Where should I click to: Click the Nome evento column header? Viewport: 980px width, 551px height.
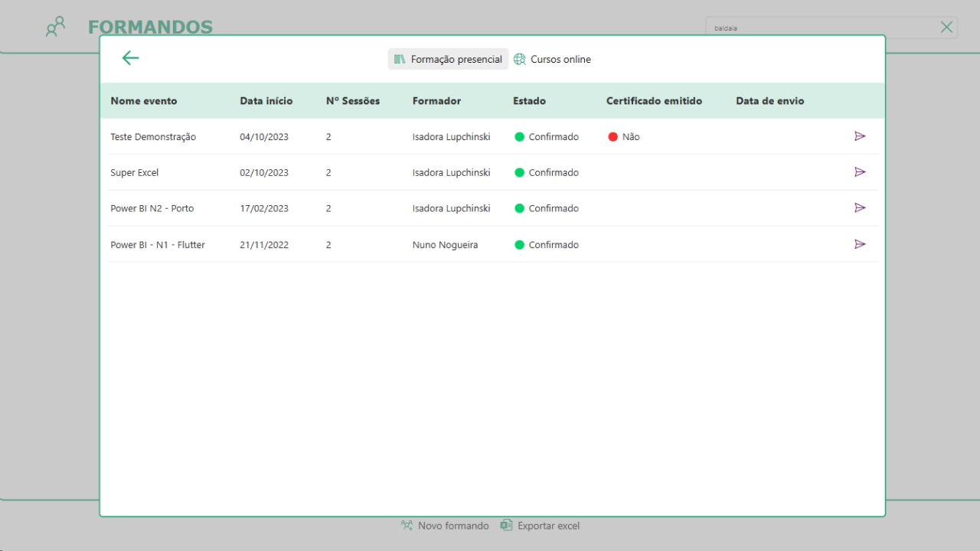coord(144,101)
